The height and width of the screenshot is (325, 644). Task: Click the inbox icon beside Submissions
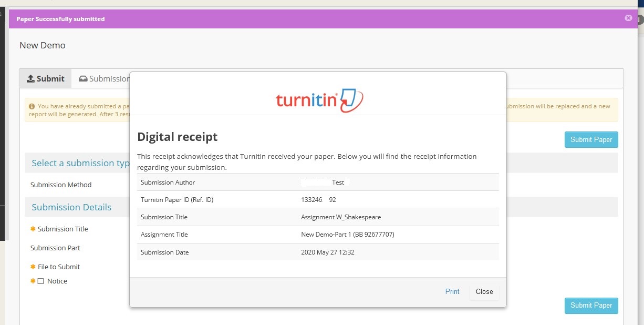[x=83, y=79]
